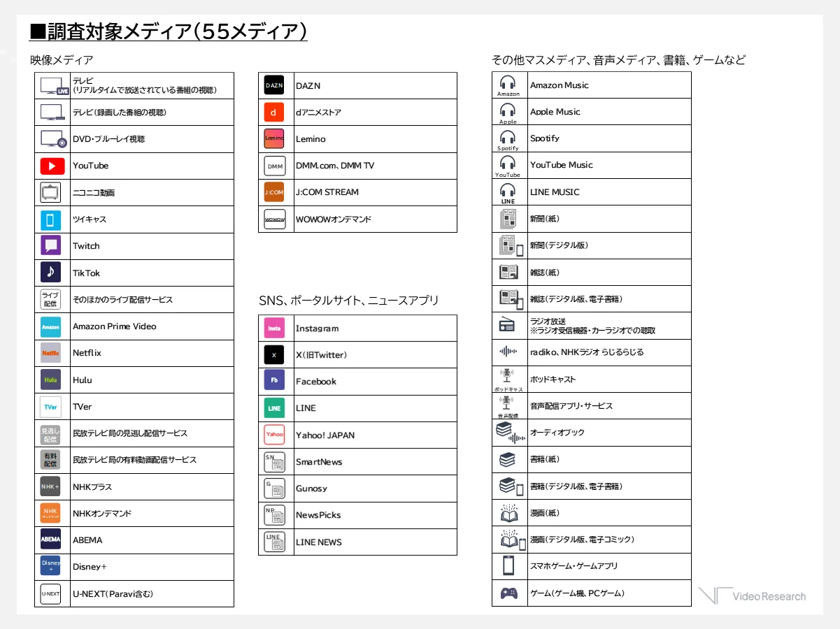The height and width of the screenshot is (629, 840).
Task: Click the J:COM STREAM orange icon
Action: click(274, 192)
